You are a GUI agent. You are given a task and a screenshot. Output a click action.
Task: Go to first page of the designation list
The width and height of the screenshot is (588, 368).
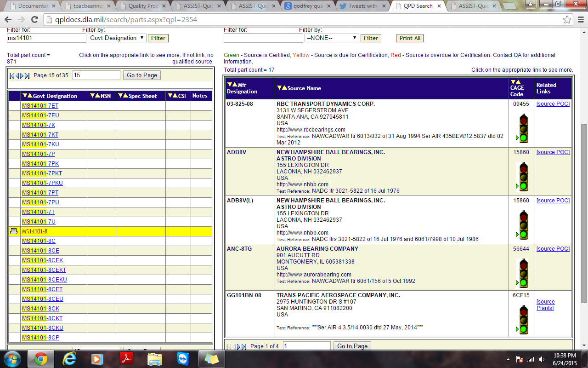[x=12, y=75]
